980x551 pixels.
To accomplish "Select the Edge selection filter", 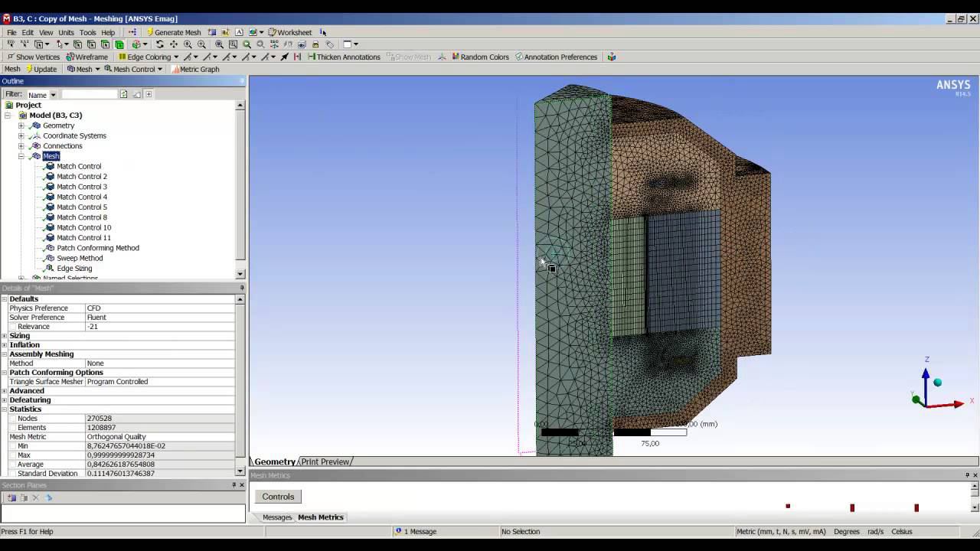I will [91, 44].
